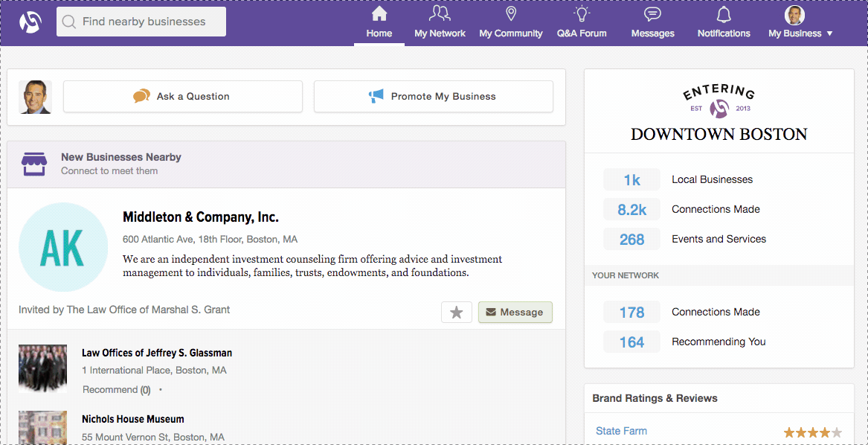Click the AK circle avatar
This screenshot has height=445, width=868.
63,247
